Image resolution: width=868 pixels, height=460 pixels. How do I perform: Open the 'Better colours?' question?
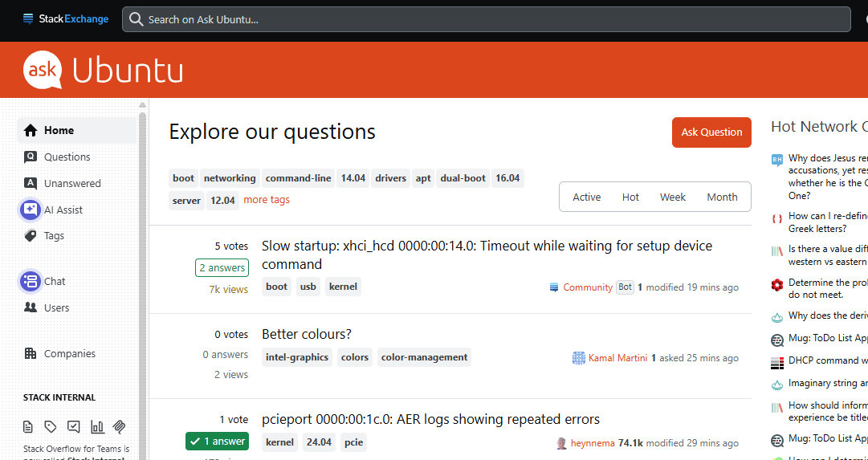307,334
